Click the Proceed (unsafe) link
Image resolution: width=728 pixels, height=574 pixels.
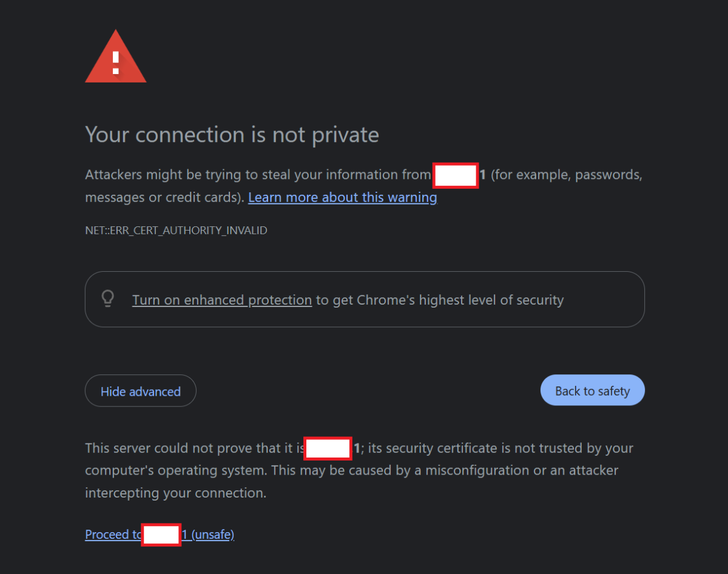(212, 535)
